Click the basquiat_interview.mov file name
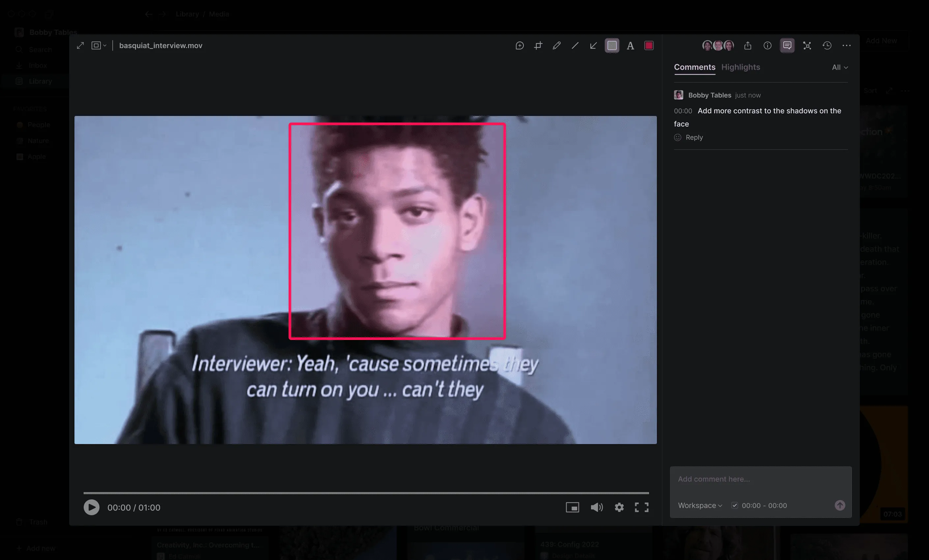929x560 pixels. [x=161, y=46]
